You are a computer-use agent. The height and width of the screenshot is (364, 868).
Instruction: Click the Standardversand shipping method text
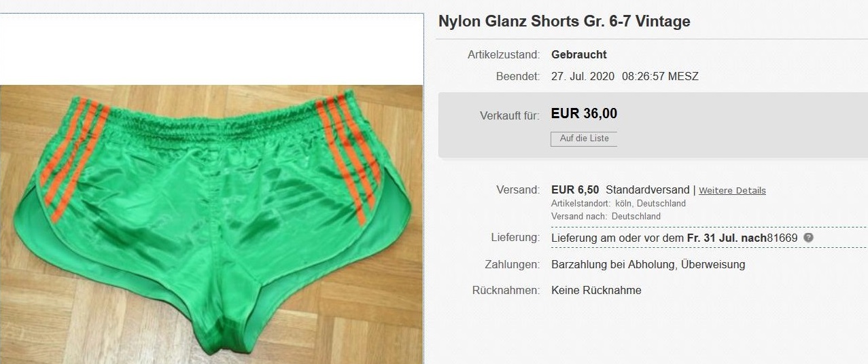point(647,190)
